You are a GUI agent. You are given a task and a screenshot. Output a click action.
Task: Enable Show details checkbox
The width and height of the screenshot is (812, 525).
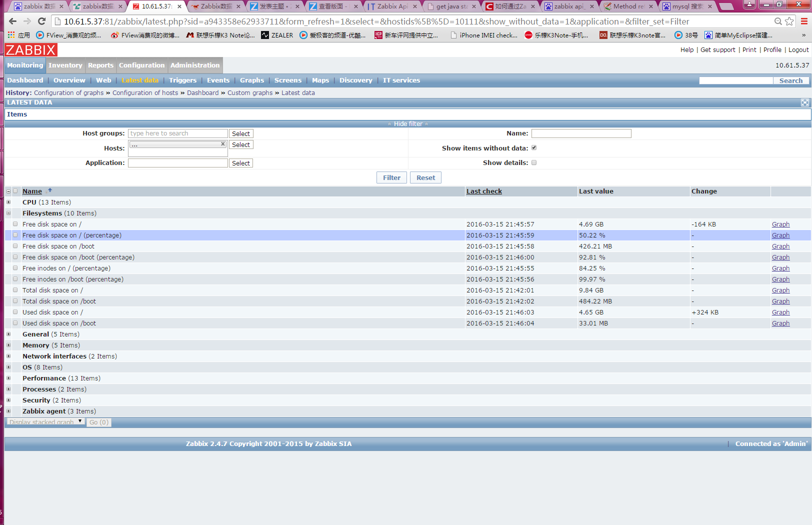(x=534, y=162)
